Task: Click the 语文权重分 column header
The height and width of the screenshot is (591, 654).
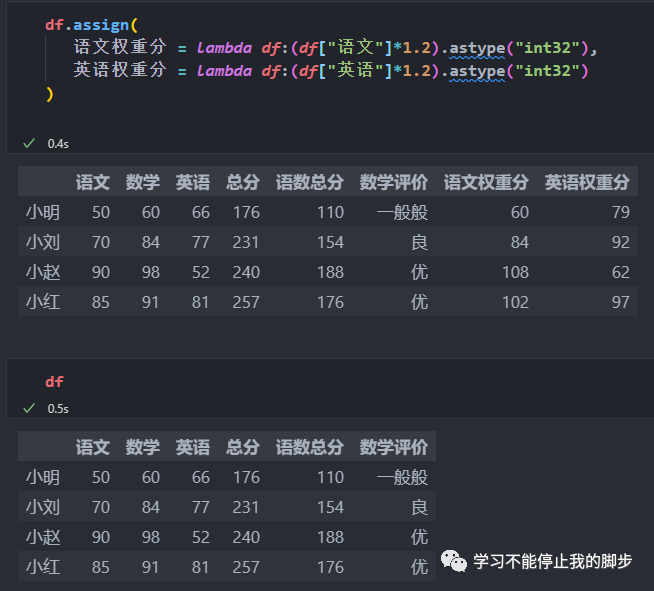Action: (x=486, y=182)
